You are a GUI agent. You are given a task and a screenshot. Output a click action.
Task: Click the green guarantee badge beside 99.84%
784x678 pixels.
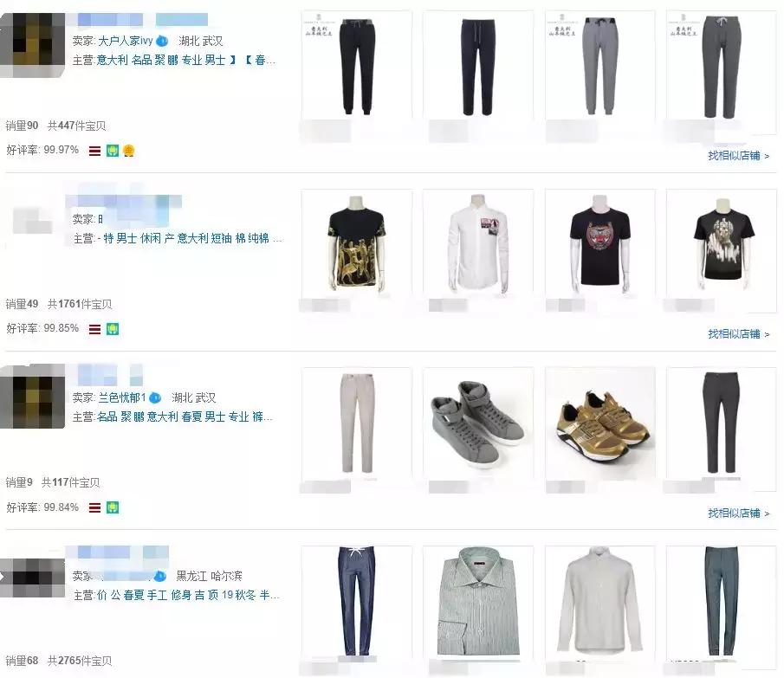tap(113, 507)
